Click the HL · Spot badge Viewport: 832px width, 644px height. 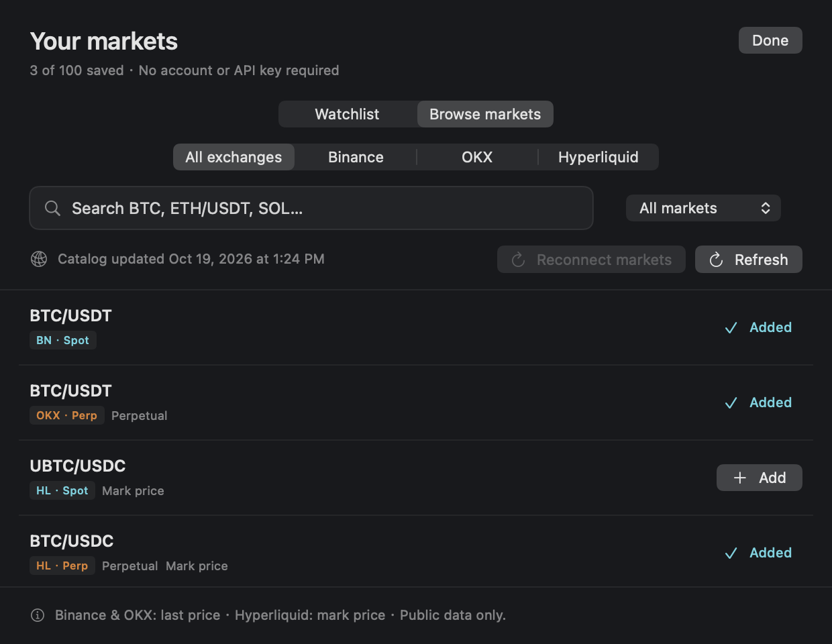62,490
